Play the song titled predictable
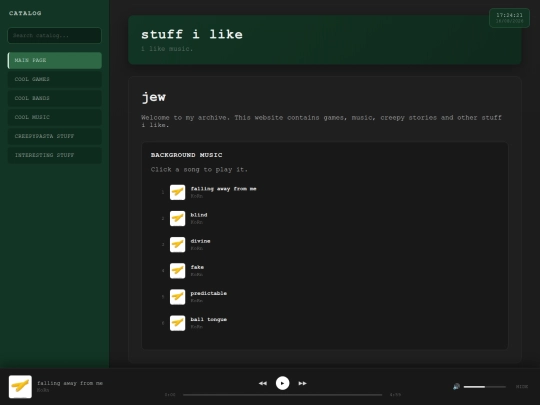 coord(208,293)
